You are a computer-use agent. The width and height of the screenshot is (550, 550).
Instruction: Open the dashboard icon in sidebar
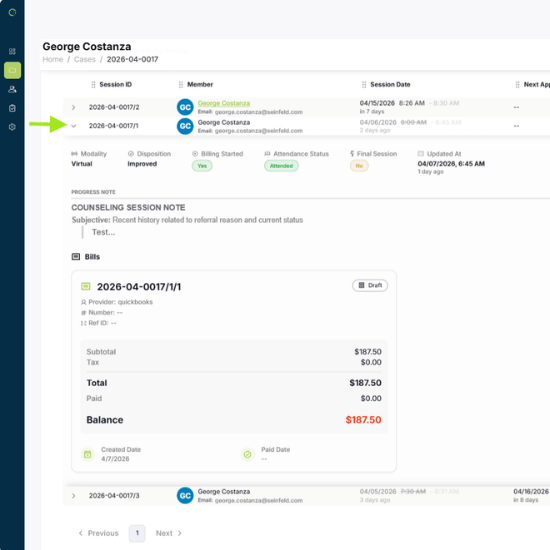pos(12,52)
